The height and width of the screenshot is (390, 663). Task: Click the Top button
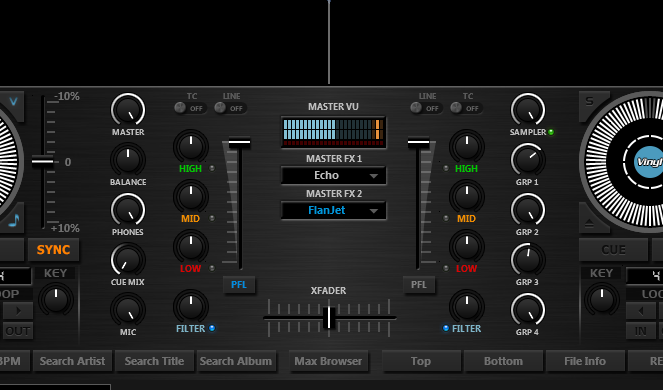point(421,361)
